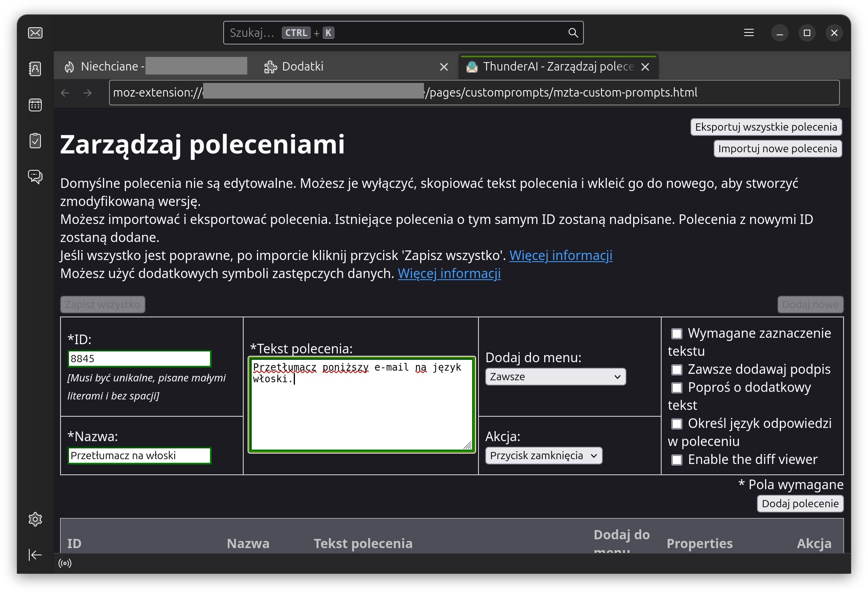The image size is (868, 593).
Task: Open the Mail space in the sidebar
Action: click(35, 33)
